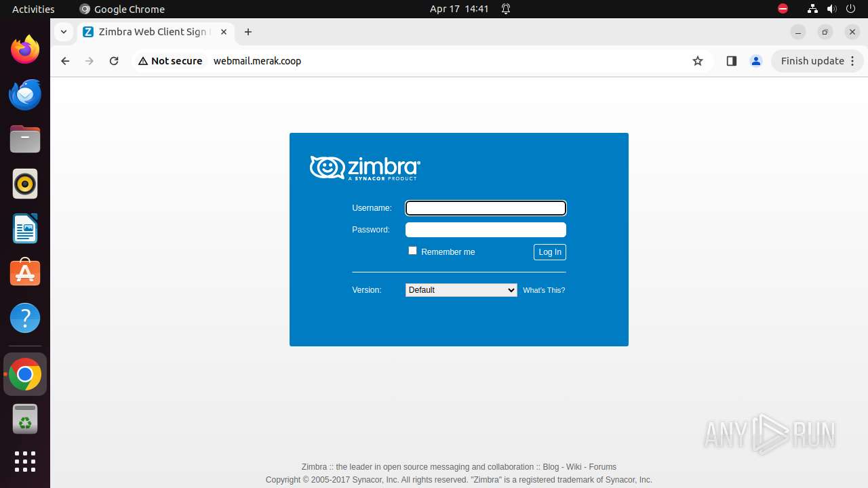868x488 pixels.
Task: Open the Forums footer link
Action: 602,467
